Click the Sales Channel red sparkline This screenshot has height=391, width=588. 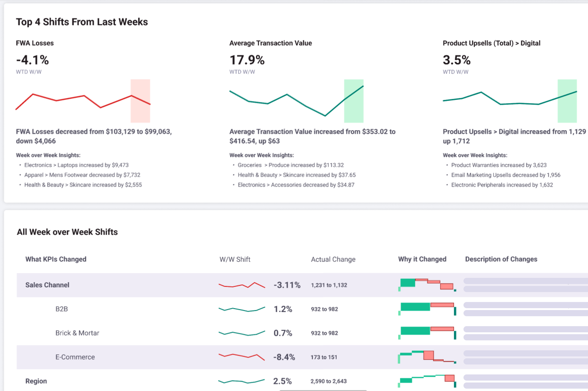[x=242, y=285]
